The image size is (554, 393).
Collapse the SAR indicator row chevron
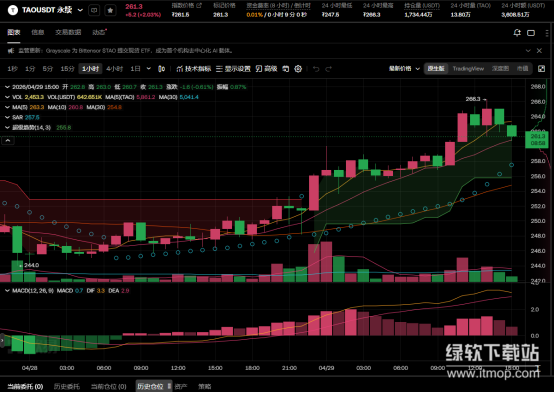tap(7, 117)
